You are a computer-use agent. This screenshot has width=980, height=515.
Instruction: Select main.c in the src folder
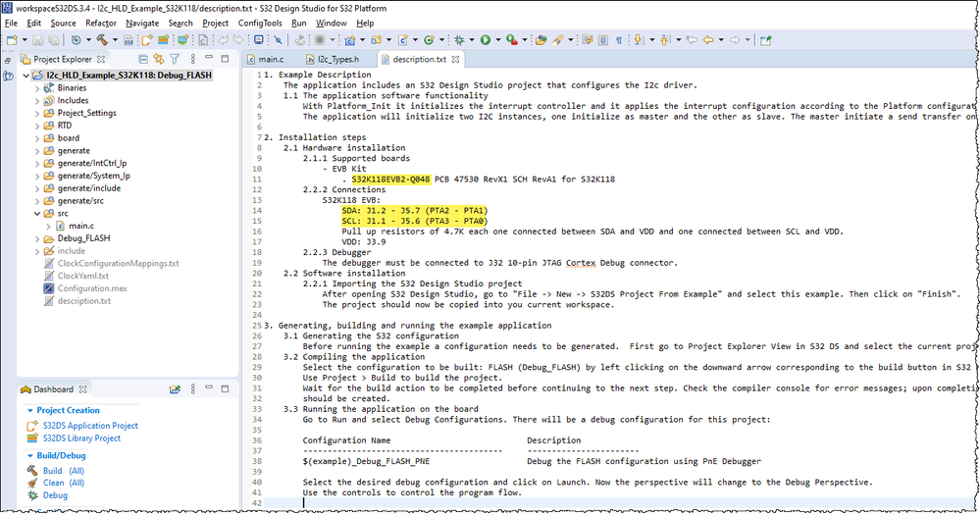tap(81, 226)
